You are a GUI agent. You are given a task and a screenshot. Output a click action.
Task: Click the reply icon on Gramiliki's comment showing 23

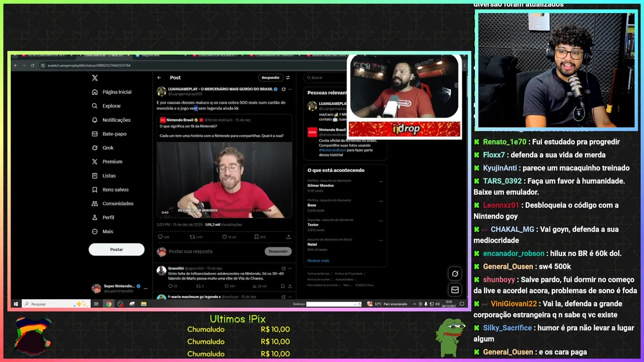pos(170,286)
